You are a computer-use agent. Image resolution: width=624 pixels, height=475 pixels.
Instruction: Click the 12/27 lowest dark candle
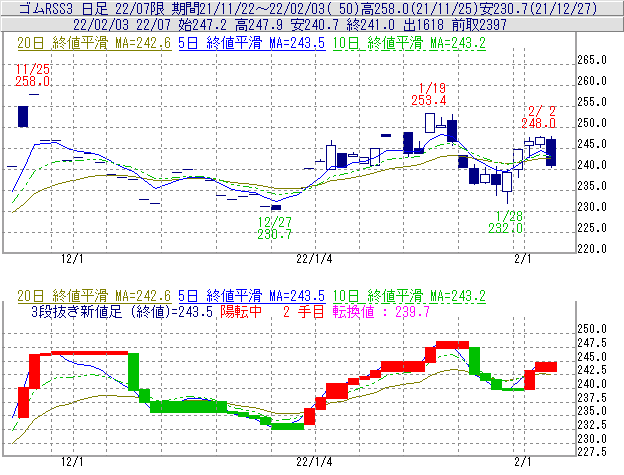(x=276, y=207)
